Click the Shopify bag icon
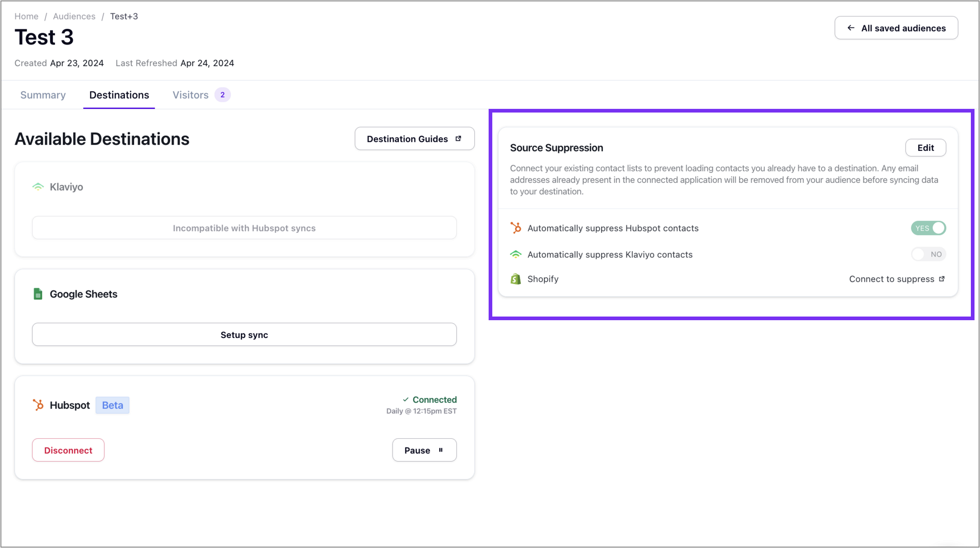The image size is (980, 548). click(516, 279)
